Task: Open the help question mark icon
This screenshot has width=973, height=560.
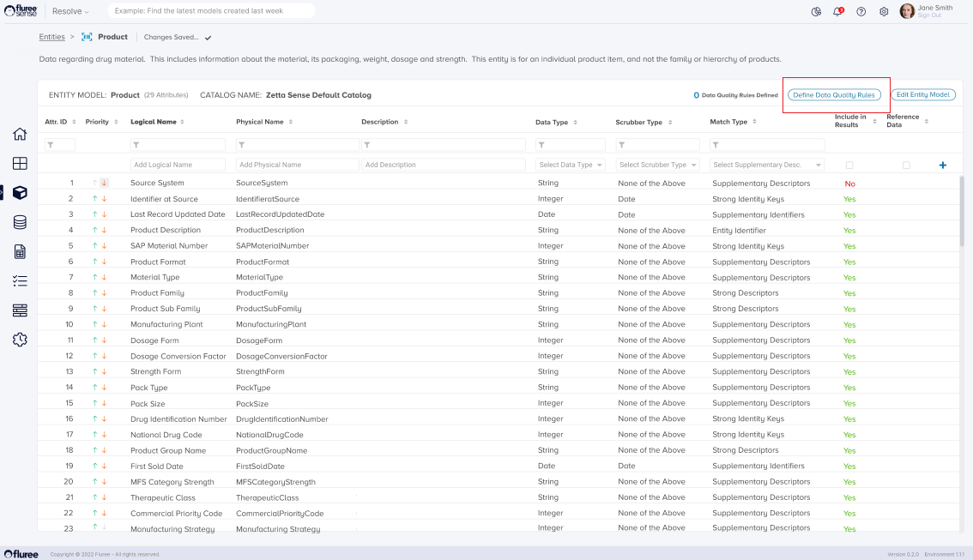Action: 861,11
